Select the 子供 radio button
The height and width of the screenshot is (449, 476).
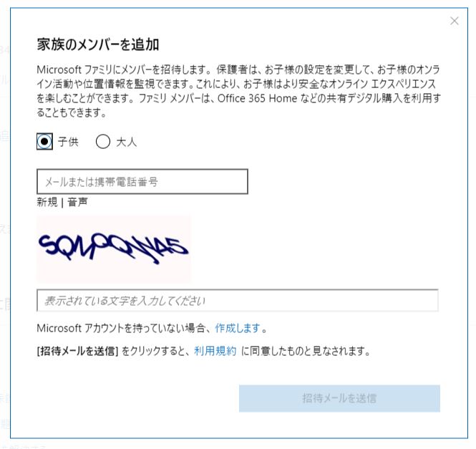[44, 142]
